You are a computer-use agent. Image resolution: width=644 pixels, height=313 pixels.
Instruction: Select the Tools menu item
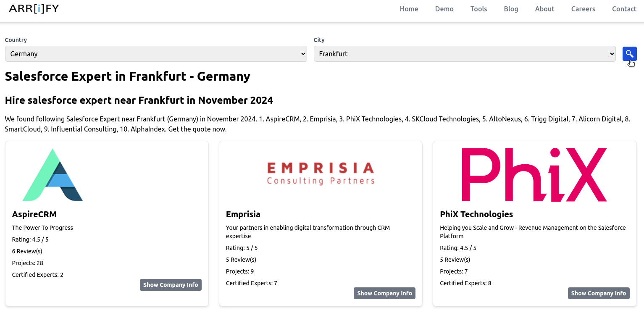(478, 9)
